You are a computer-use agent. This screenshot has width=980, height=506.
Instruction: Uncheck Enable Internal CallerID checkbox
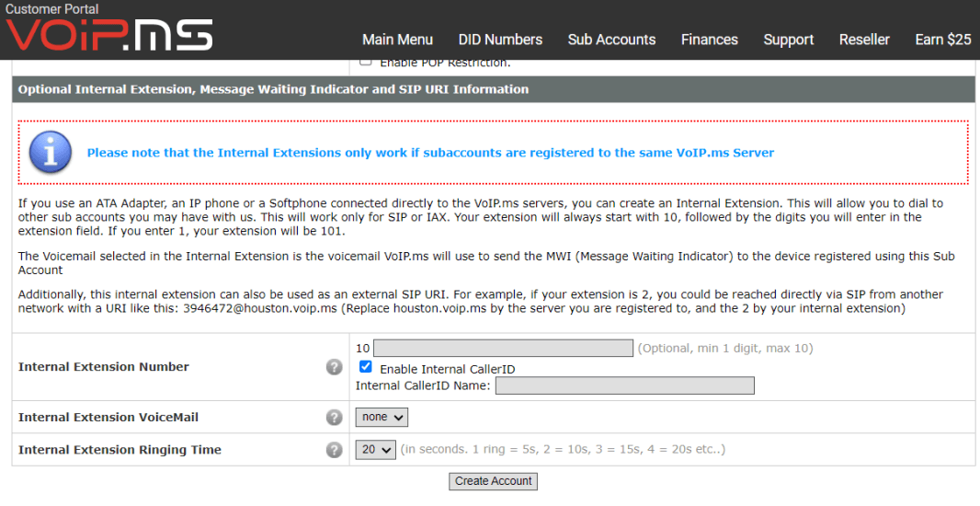[366, 367]
